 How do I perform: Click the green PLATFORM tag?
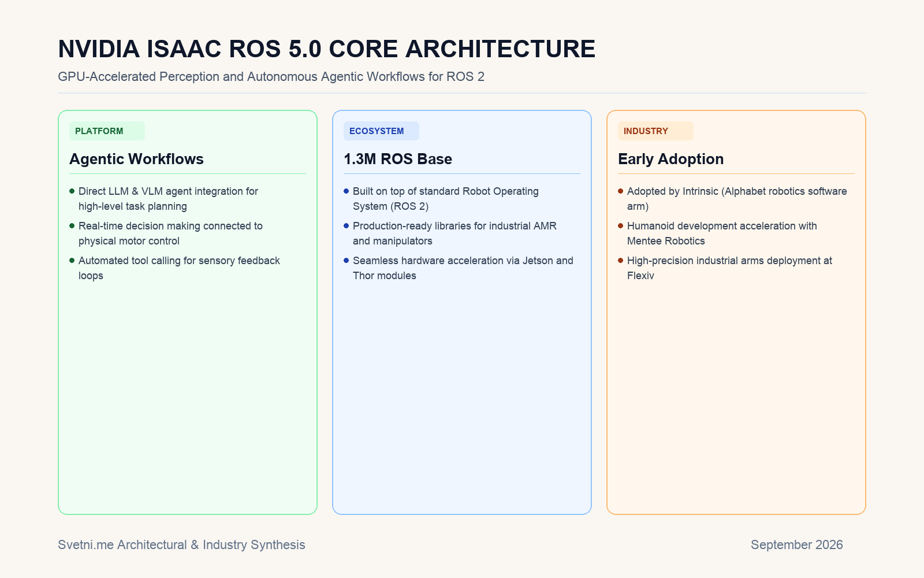pos(107,131)
